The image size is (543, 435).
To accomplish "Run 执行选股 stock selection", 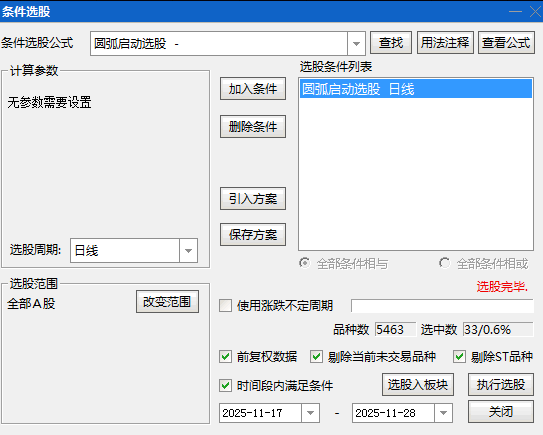I will (501, 384).
